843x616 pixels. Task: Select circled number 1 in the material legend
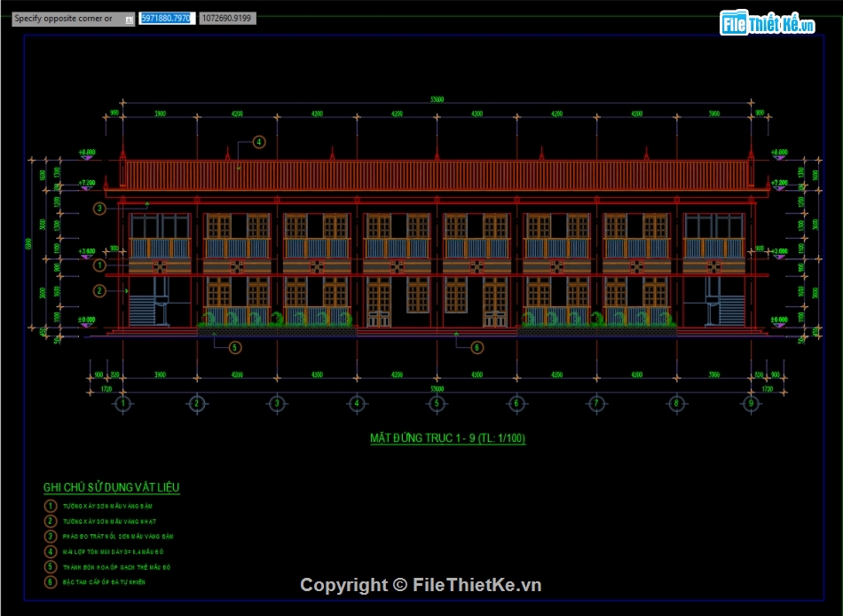coord(50,506)
